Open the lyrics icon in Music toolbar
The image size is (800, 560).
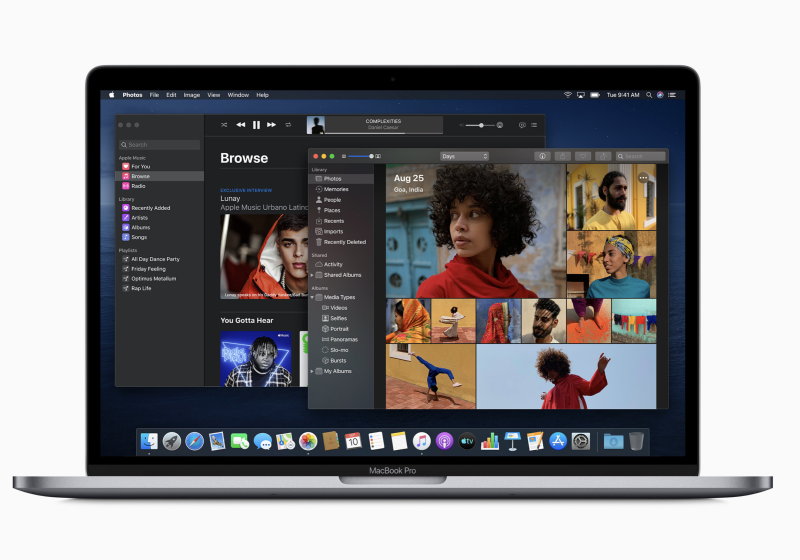(x=522, y=125)
